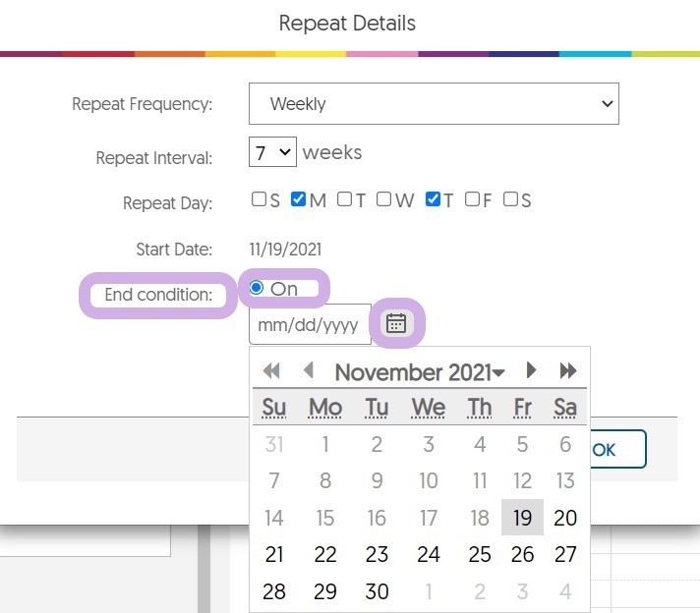This screenshot has width=700, height=613.
Task: Go to previous year in calendar
Action: (271, 371)
